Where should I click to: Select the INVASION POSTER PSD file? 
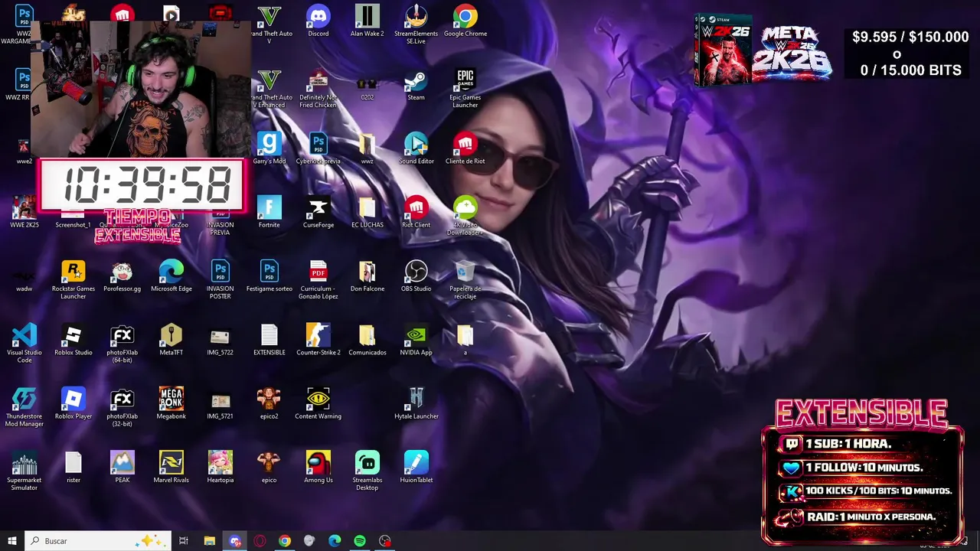pyautogui.click(x=220, y=279)
